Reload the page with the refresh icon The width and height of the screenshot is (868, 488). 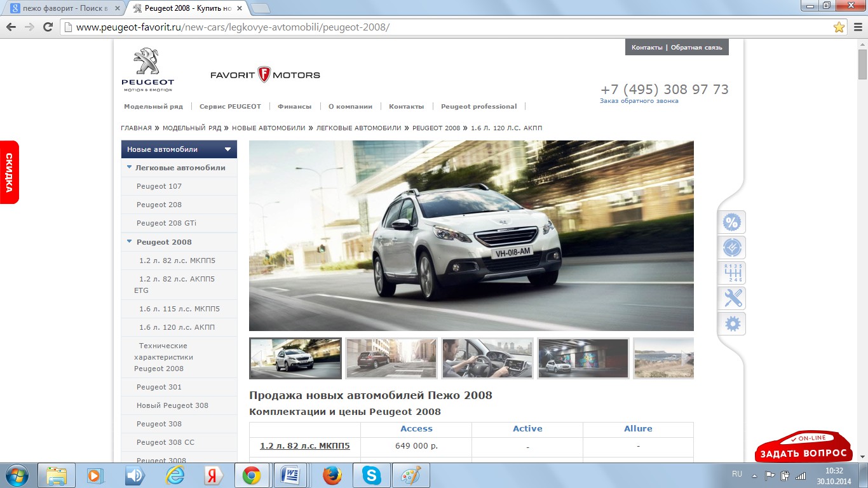48,27
